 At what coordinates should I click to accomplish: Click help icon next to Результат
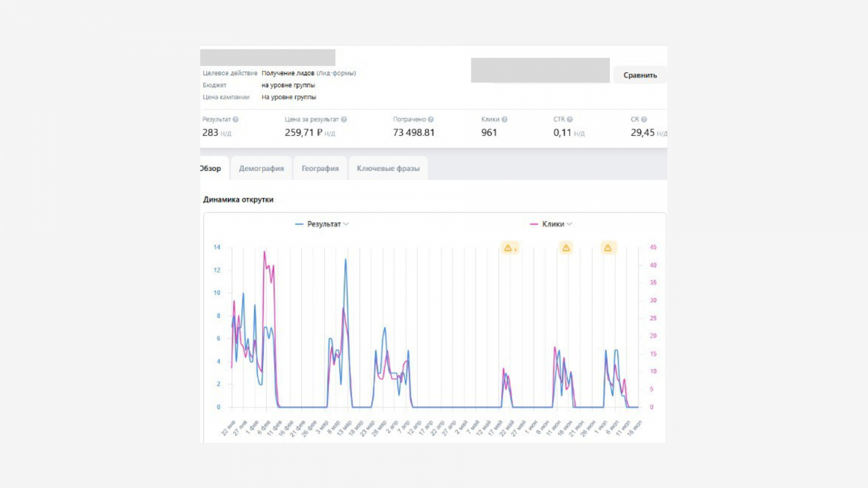(235, 119)
